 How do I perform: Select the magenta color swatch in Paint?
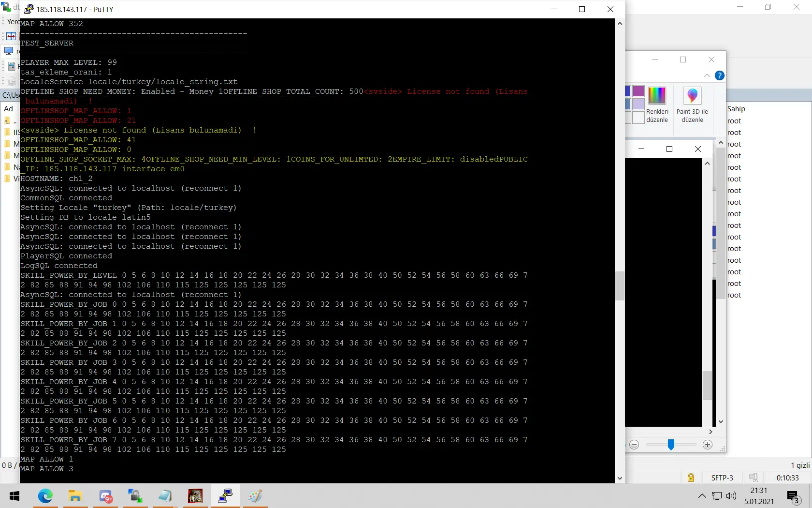coord(638,91)
